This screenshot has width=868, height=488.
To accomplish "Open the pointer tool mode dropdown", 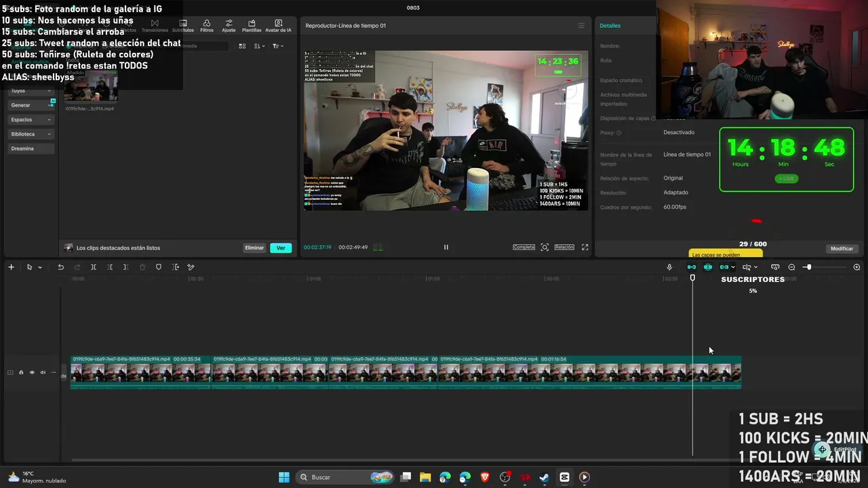I will point(40,267).
